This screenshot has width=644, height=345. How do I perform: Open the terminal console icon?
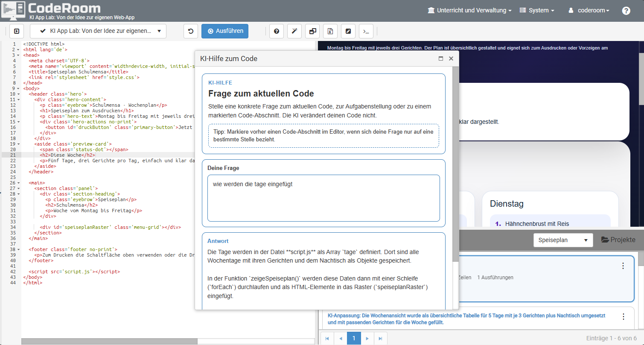(x=366, y=31)
